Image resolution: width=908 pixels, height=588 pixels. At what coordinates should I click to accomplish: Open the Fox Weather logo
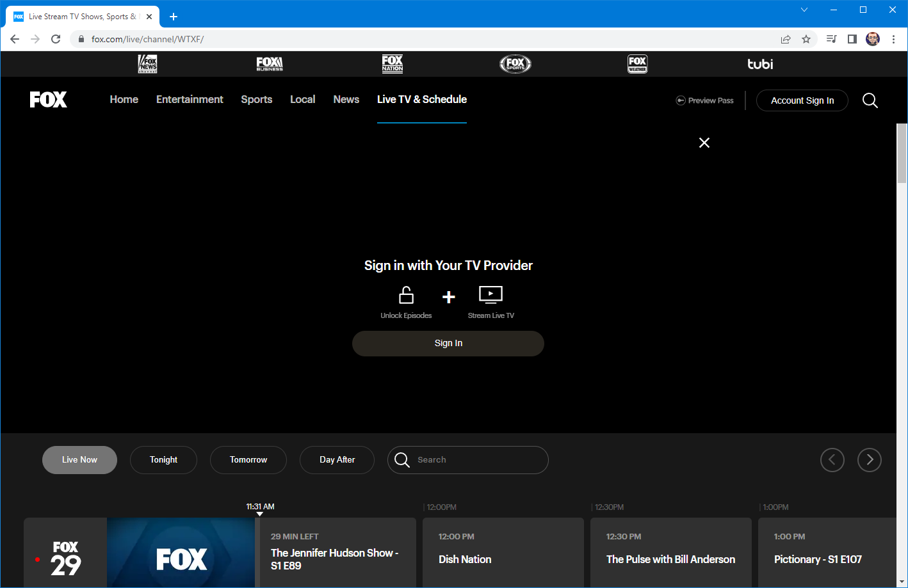[637, 64]
